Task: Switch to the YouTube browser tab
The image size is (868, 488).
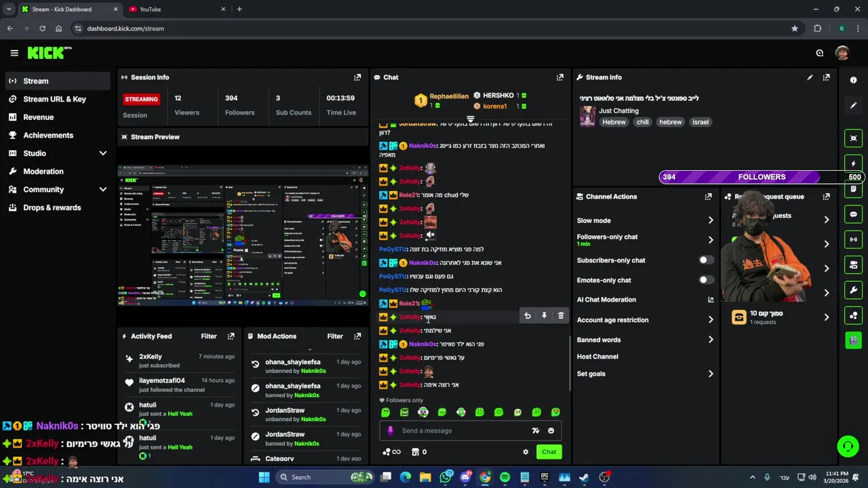Action: pyautogui.click(x=177, y=9)
